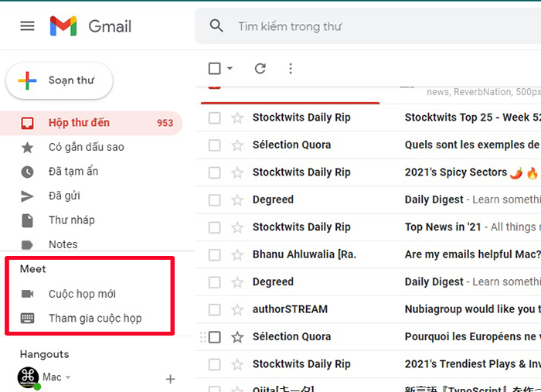Click the star icon beside 'Có gắn dấu sao'
The width and height of the screenshot is (541, 392).
coord(27,148)
